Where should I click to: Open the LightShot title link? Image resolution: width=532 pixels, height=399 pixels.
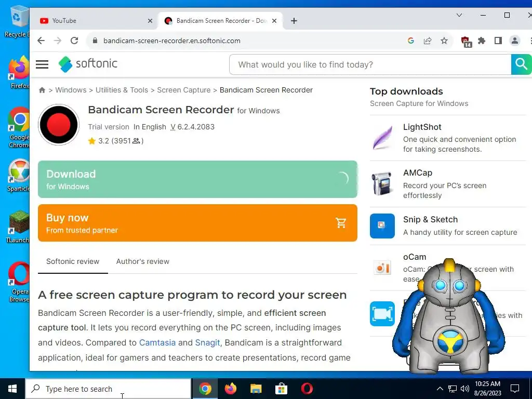tap(422, 127)
